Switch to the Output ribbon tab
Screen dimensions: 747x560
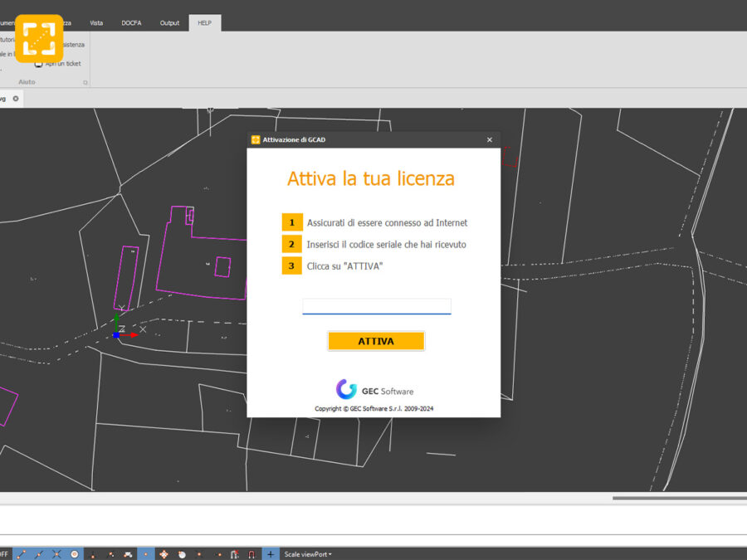pos(169,23)
